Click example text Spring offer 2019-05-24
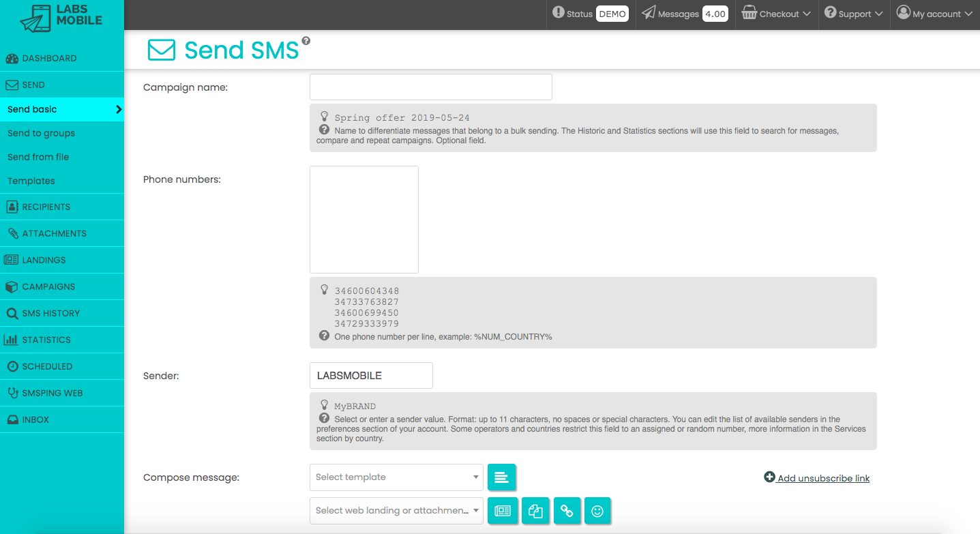The height and width of the screenshot is (534, 980). [402, 118]
